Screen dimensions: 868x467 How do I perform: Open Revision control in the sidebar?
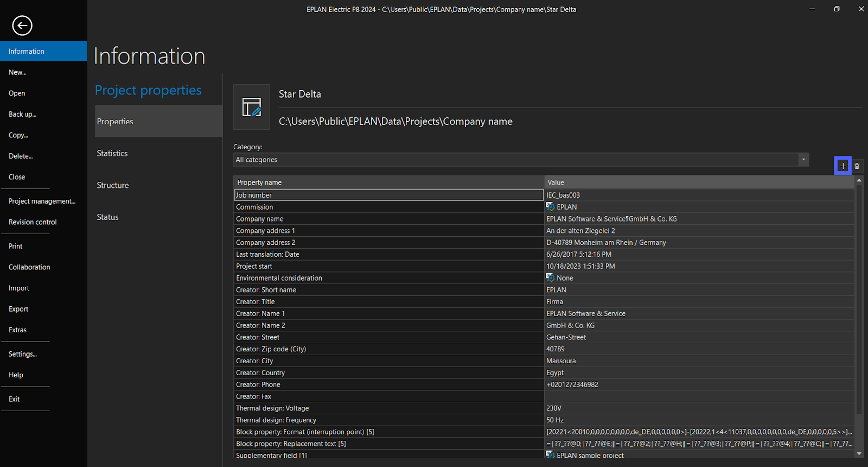coord(33,222)
